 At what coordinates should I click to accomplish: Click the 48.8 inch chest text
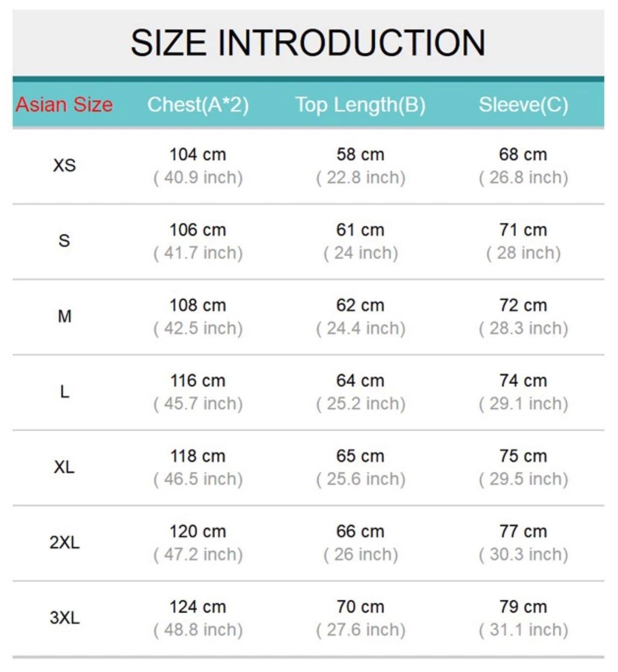[198, 630]
